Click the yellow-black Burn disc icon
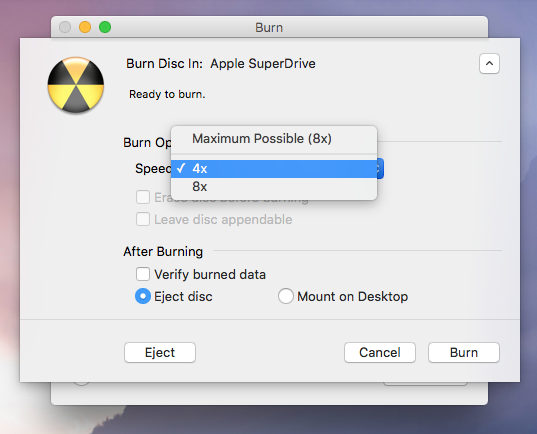This screenshot has width=537, height=434. click(x=76, y=85)
